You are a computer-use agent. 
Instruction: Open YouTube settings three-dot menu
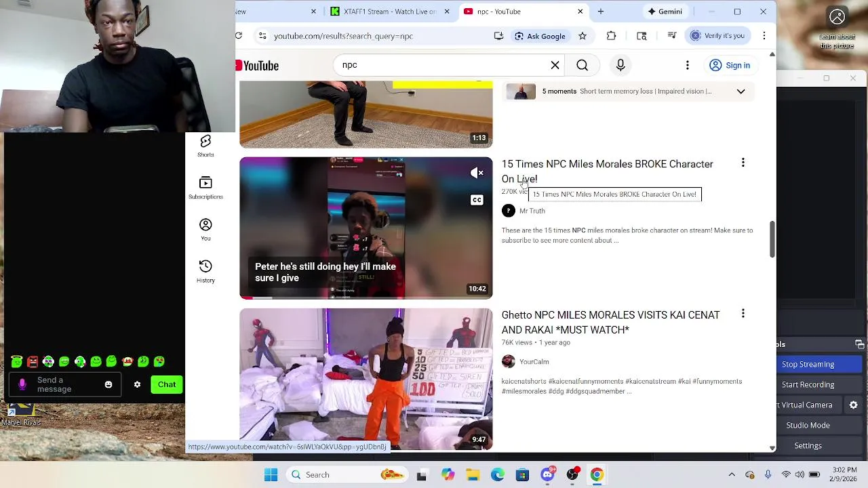687,65
